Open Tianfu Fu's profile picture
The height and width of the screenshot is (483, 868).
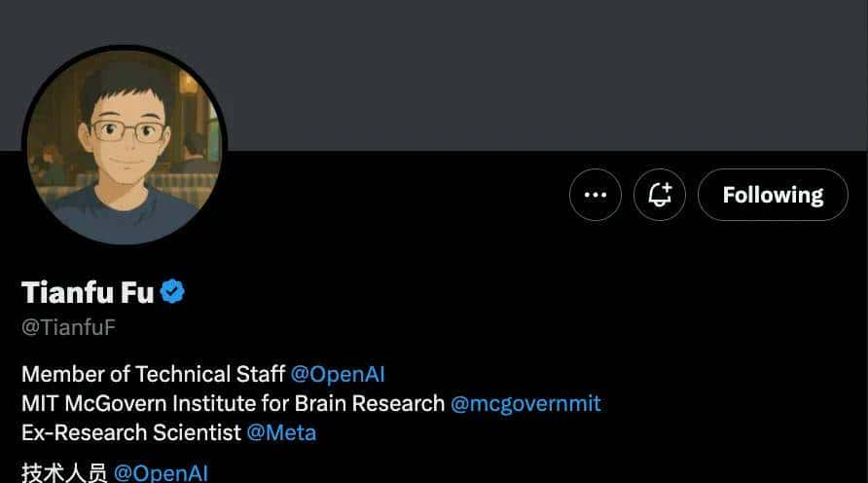[x=124, y=146]
